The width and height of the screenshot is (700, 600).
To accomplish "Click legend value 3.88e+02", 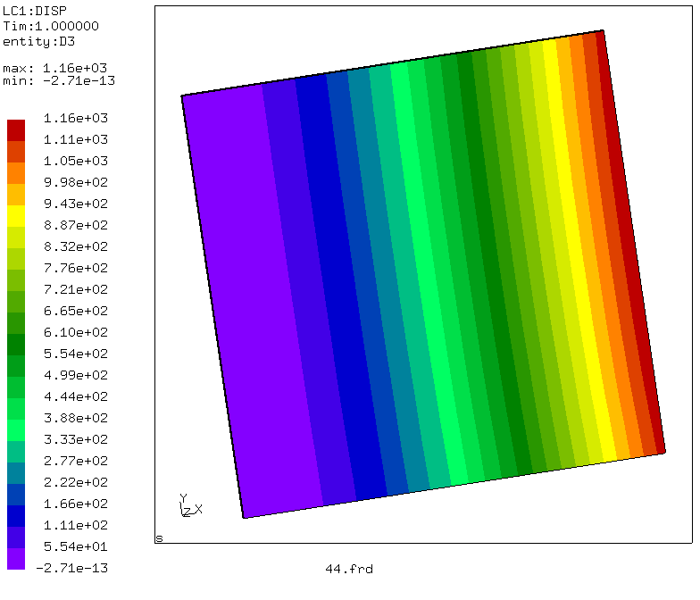I will (x=76, y=418).
